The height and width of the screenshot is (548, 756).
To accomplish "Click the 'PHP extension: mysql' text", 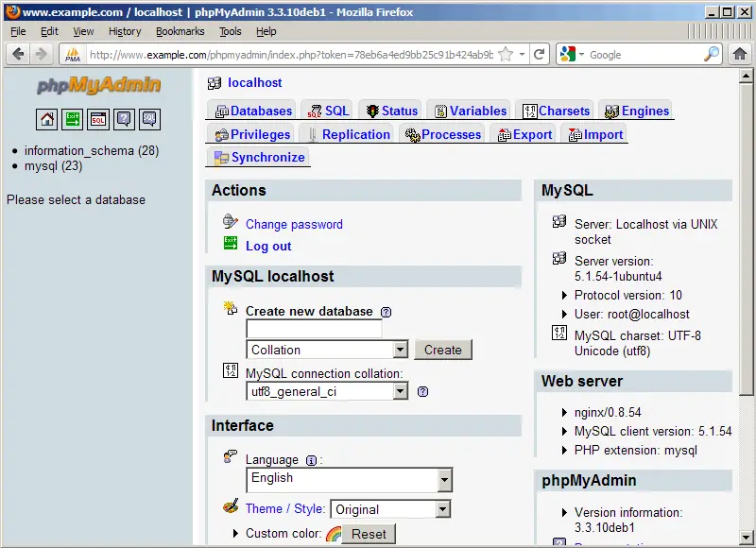I will click(x=636, y=450).
